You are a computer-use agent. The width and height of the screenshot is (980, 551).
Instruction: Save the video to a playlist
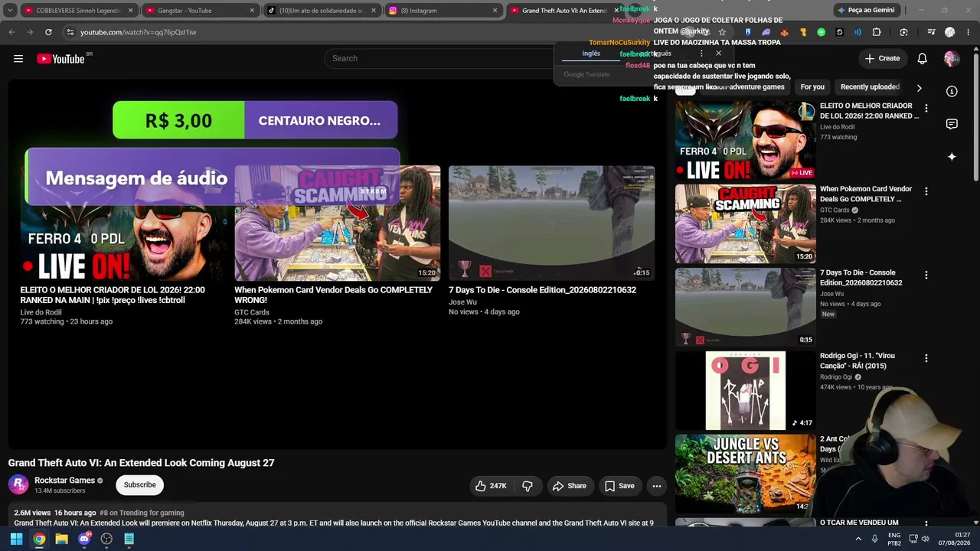tap(619, 486)
